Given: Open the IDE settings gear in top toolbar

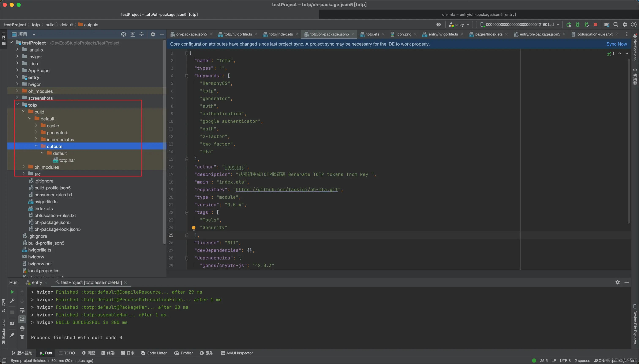Looking at the screenshot, I should click(625, 24).
